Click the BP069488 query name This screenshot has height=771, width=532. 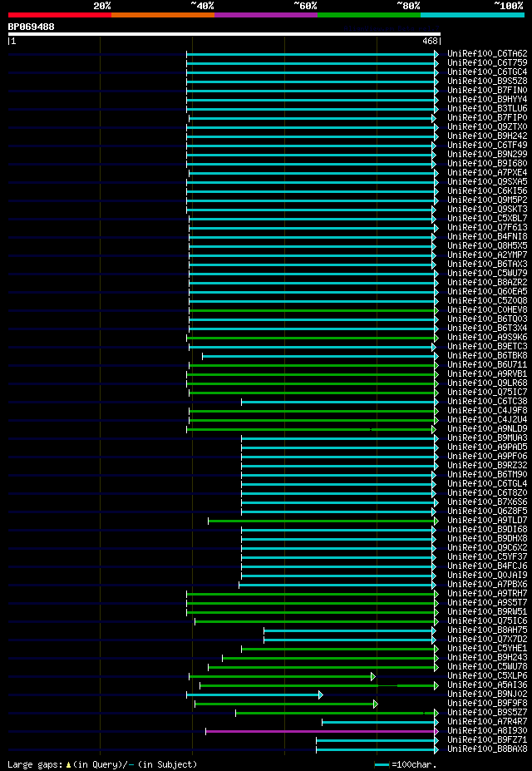tap(31, 27)
